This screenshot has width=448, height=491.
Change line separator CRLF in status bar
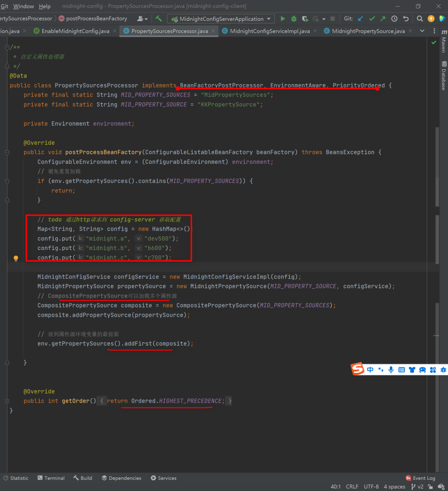tap(352, 486)
